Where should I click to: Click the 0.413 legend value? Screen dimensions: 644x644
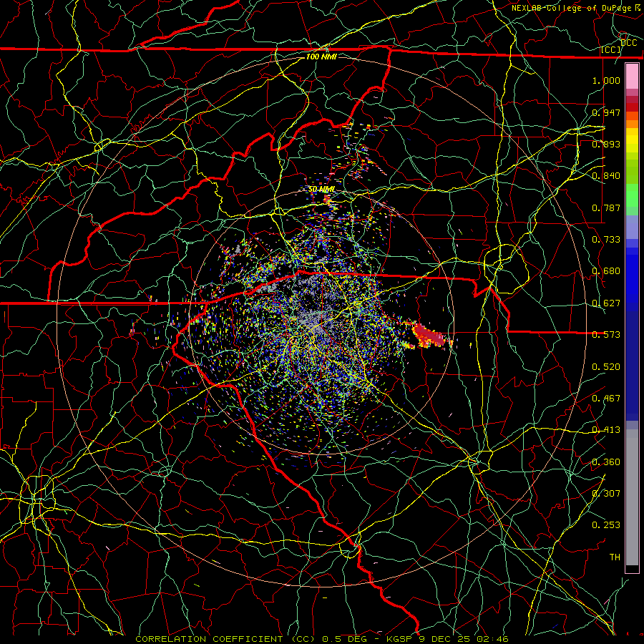[606, 430]
